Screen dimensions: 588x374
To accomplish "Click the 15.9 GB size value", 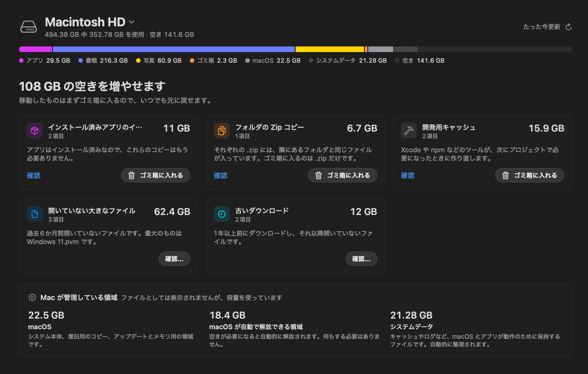I will (546, 128).
